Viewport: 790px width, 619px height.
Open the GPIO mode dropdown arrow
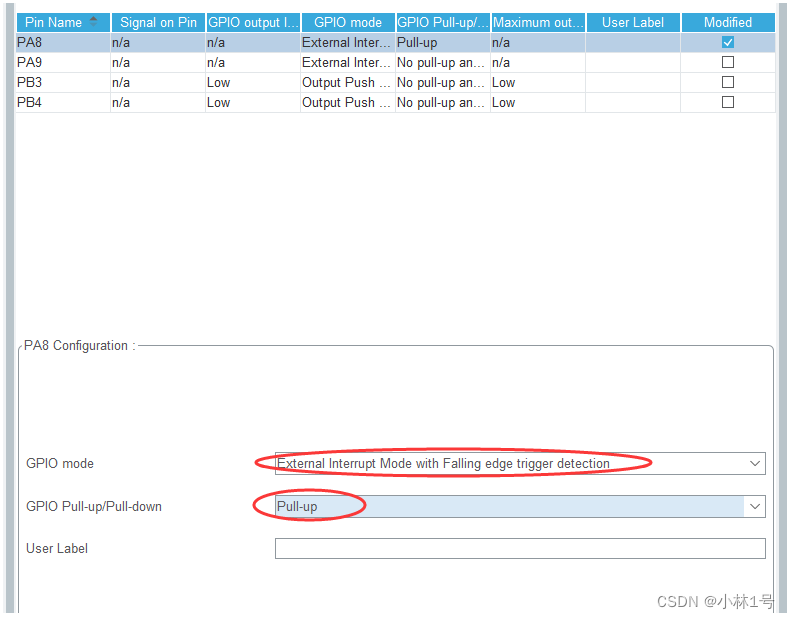click(x=755, y=463)
